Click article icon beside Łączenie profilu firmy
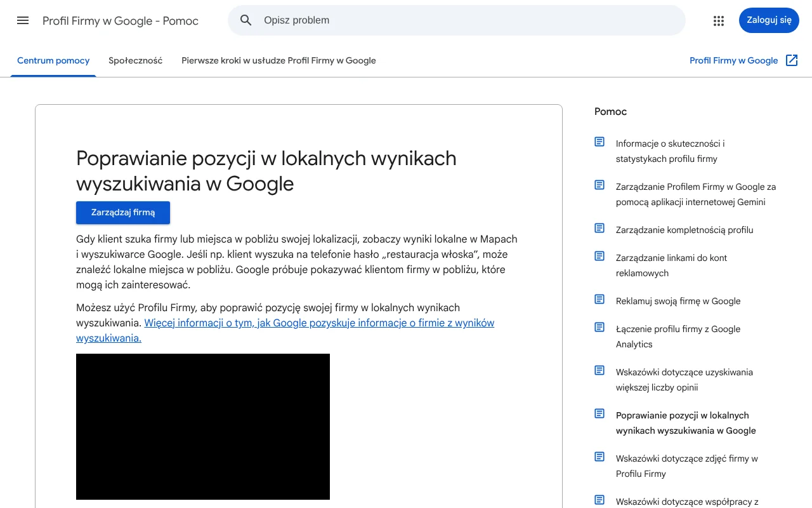Viewport: 812px width, 508px height. coord(599,327)
